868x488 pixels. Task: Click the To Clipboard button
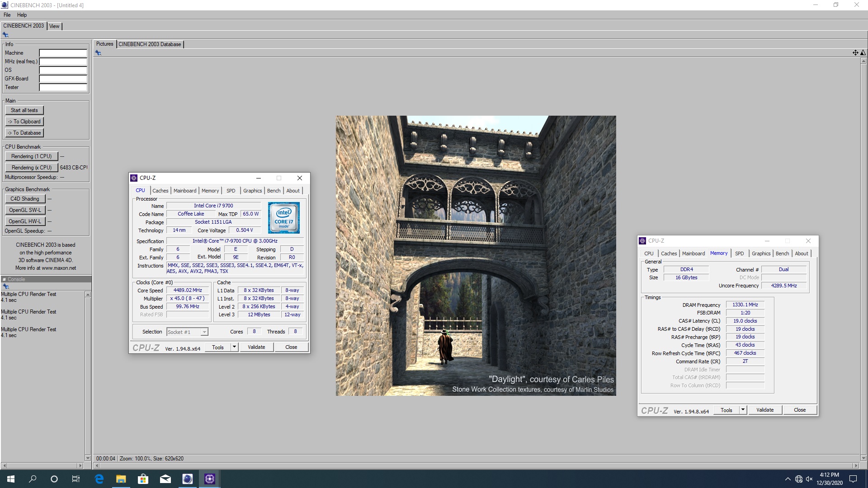pos(24,122)
